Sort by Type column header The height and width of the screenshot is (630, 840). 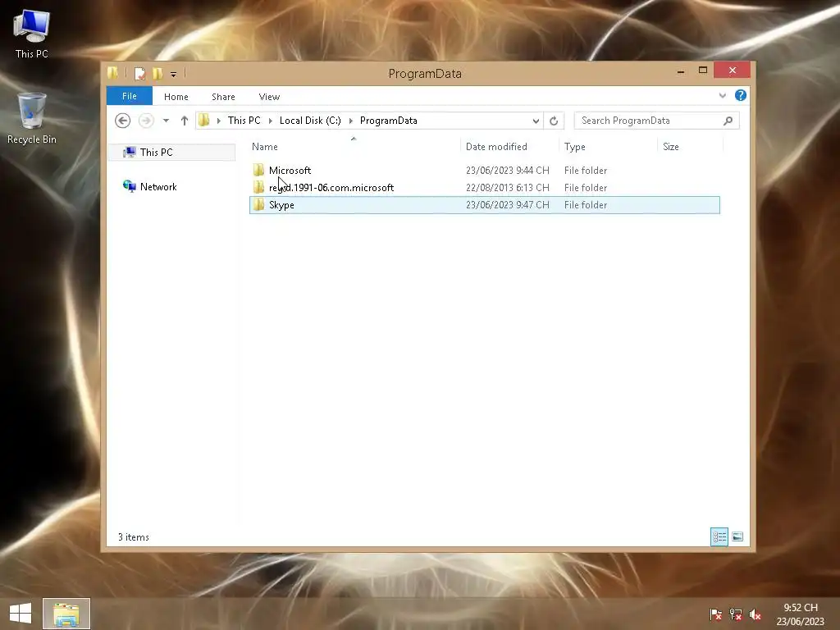coord(574,147)
